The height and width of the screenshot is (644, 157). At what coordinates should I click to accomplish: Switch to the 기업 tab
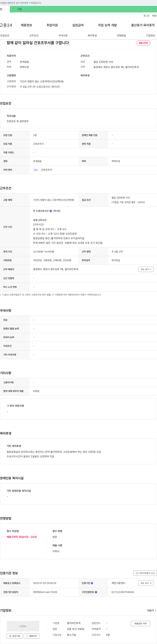coord(19,9)
